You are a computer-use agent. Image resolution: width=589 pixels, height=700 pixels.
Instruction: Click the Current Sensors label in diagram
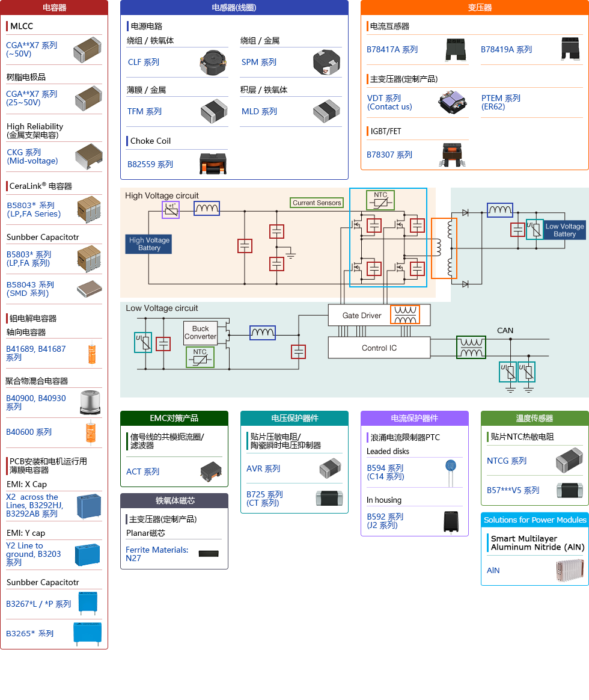point(317,203)
